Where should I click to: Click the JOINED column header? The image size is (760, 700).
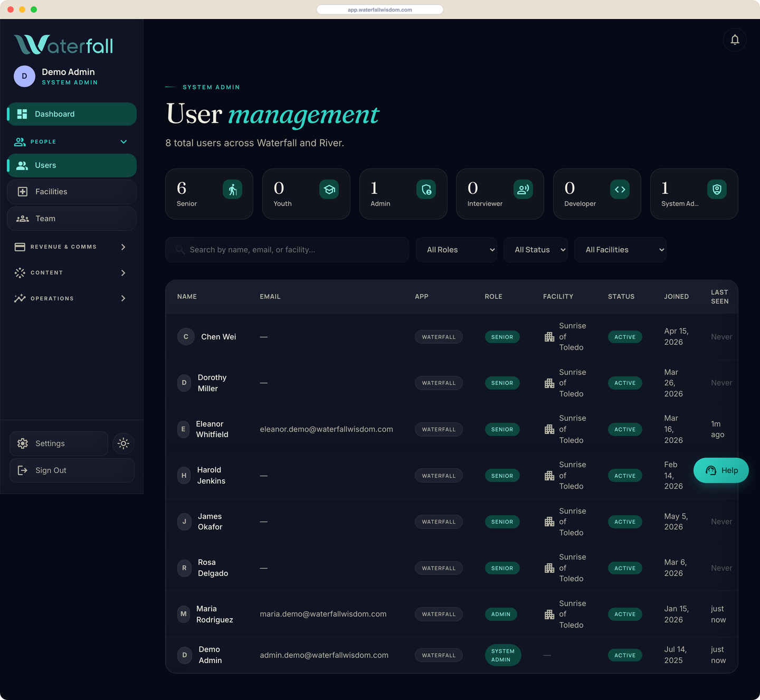point(676,297)
